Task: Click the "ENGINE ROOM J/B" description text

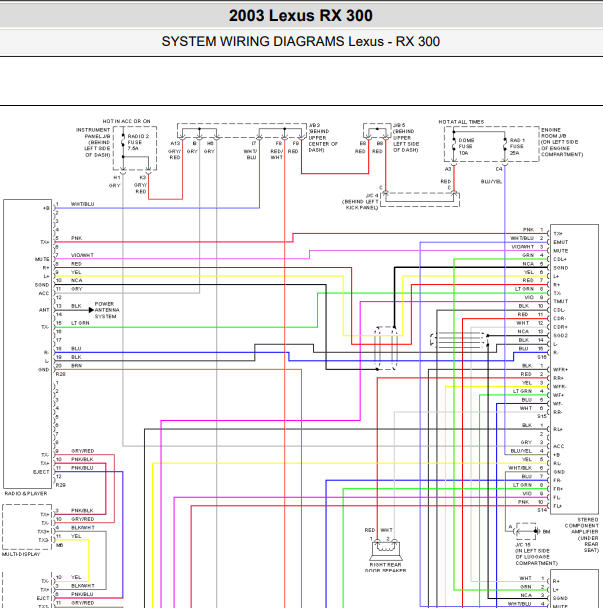Action: click(562, 142)
